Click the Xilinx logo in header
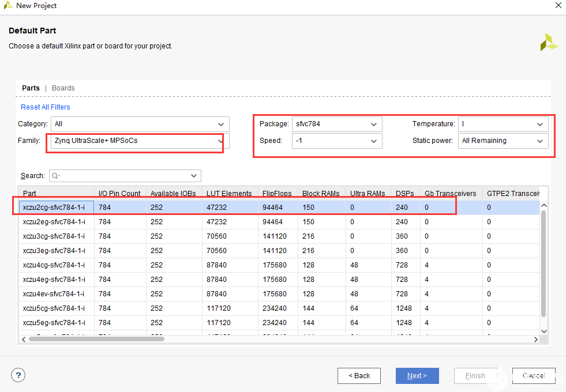This screenshot has height=392, width=566. click(x=549, y=42)
